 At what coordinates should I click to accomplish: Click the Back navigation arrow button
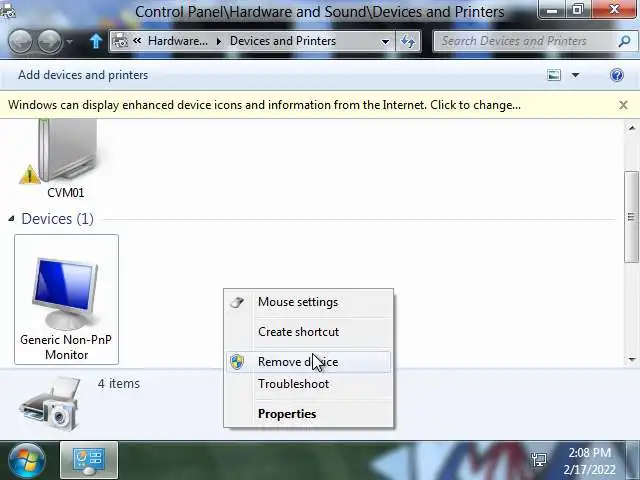point(20,41)
